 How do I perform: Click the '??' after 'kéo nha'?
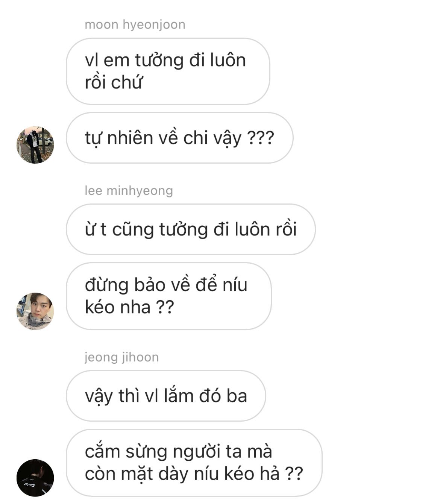(165, 307)
